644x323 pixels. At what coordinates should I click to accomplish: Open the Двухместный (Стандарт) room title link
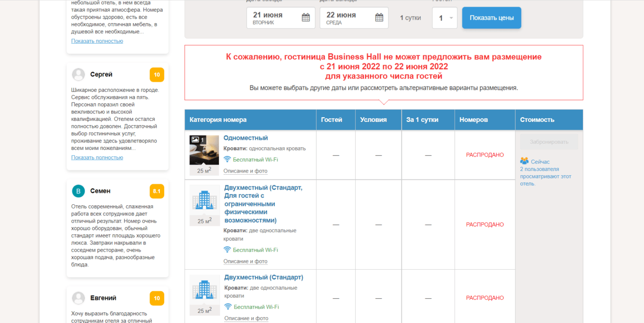(x=264, y=277)
